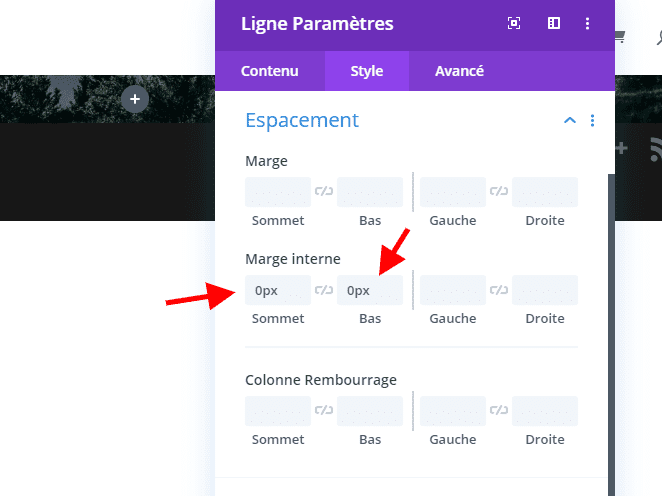Toggle link for Marge interne Gauche/Droite
The height and width of the screenshot is (496, 662).
tap(499, 290)
